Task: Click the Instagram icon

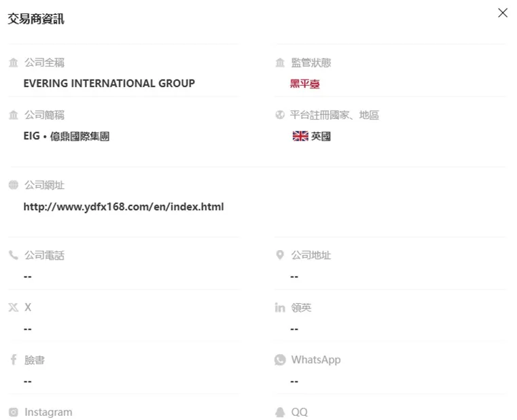Action: (13, 412)
